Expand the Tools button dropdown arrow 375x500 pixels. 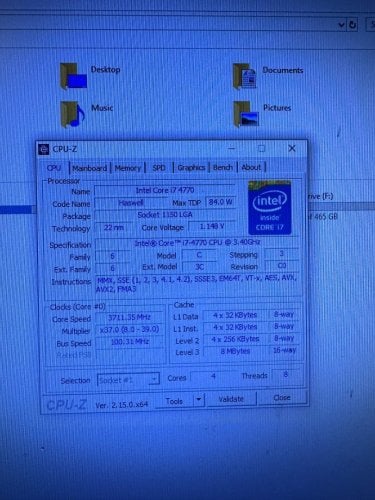(198, 399)
